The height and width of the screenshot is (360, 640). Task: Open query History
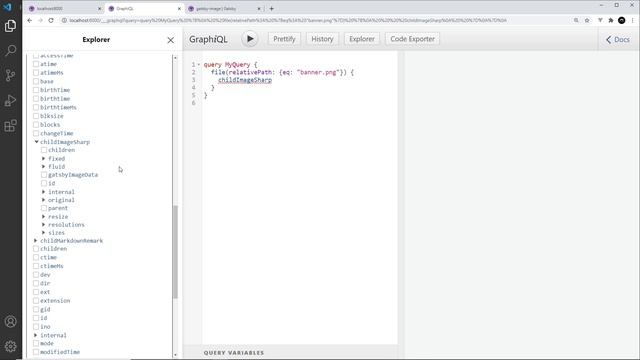(322, 39)
